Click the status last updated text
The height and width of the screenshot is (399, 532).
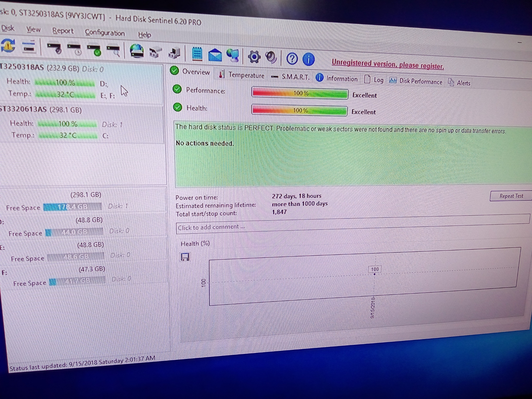82,363
